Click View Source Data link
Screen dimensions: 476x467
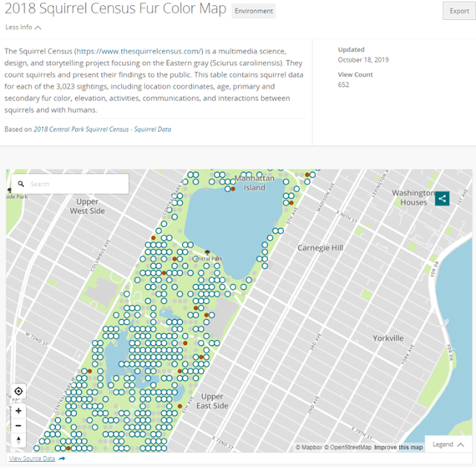click(32, 459)
